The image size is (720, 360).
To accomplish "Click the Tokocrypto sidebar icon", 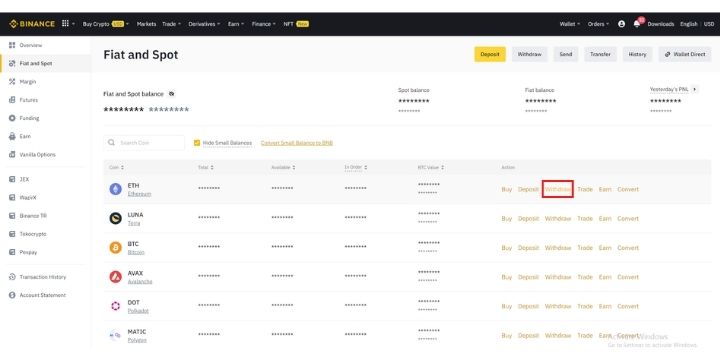I will tap(12, 234).
